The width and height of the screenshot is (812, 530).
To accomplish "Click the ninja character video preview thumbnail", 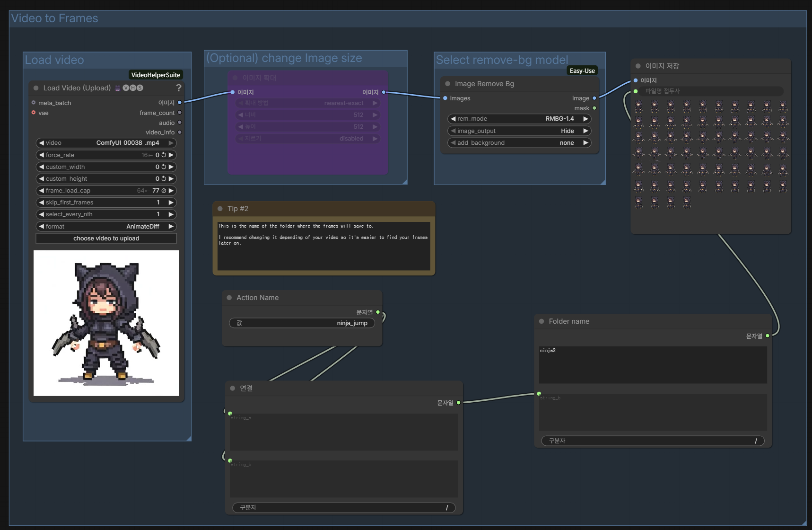I will [106, 323].
